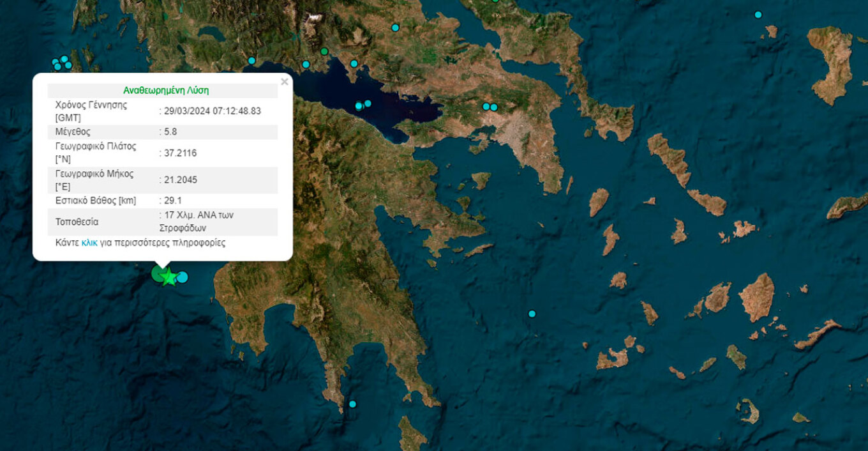
Task: Click the focal depth value 29.1
Action: 172,201
